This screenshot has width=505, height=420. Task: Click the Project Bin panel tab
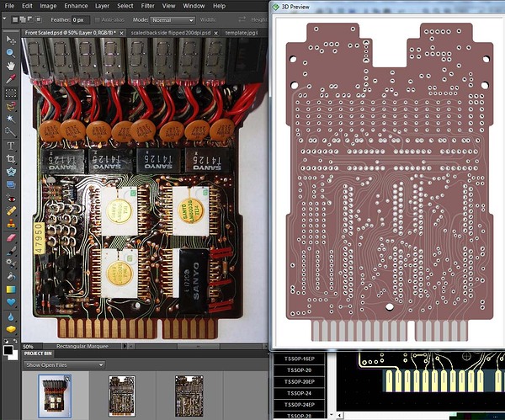[38, 354]
